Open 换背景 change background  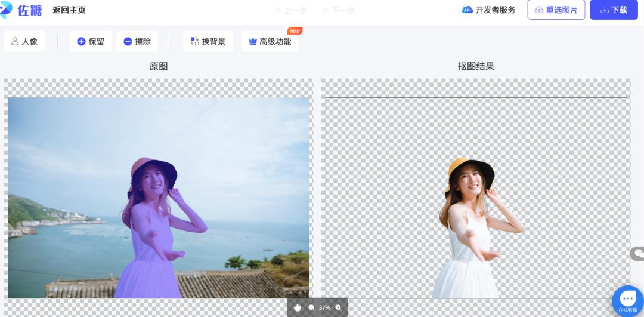pos(208,42)
